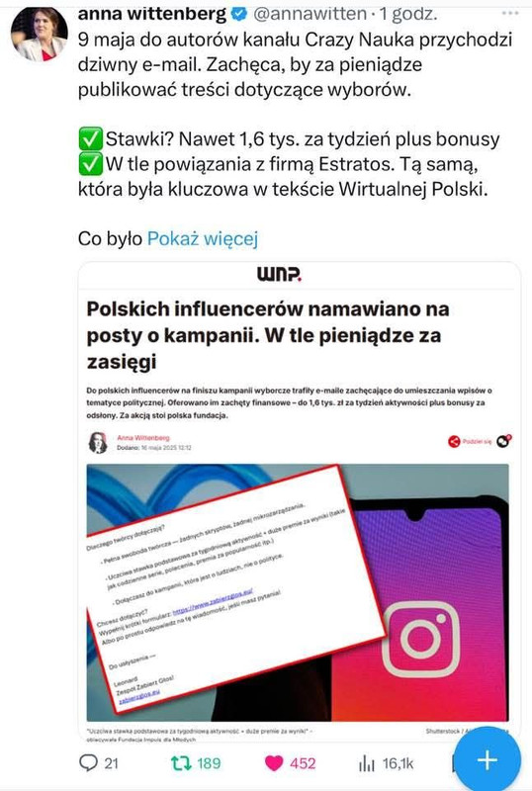The image size is (532, 791).
Task: Click the red Anna Wittenberg author name in the article
Action: pos(143,438)
